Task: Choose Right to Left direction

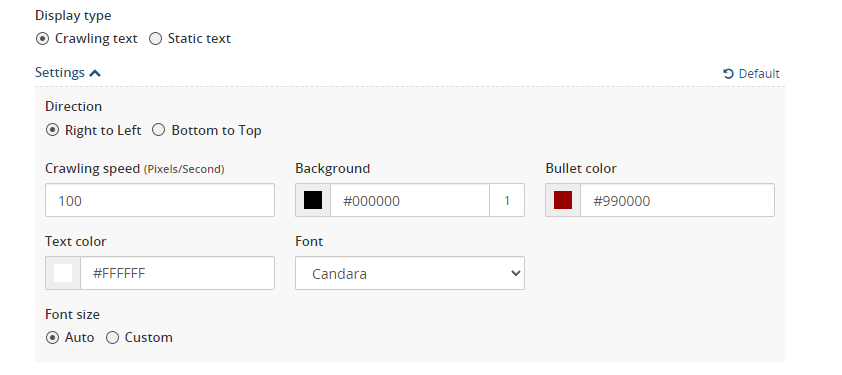Action: [52, 130]
